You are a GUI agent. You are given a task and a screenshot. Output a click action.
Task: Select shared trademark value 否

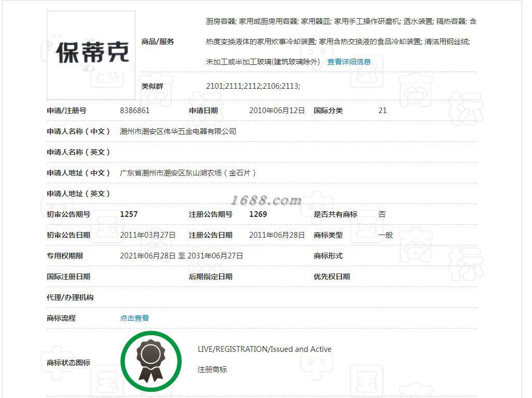pyautogui.click(x=382, y=214)
